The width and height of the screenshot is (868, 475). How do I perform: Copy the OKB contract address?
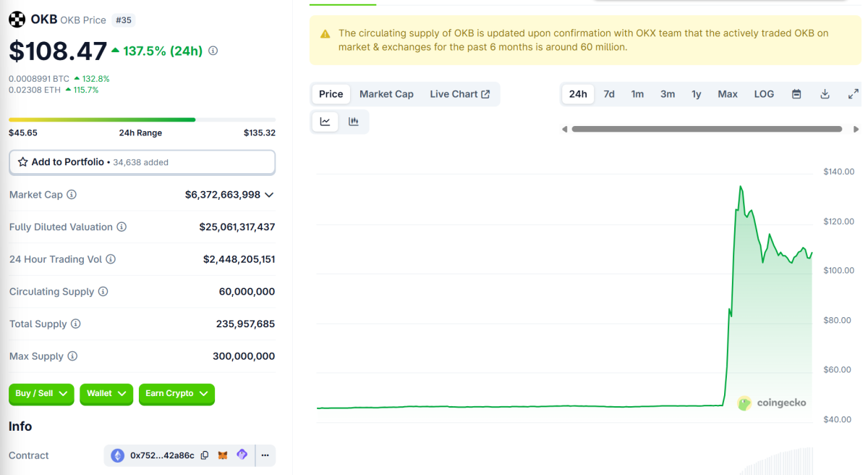click(x=205, y=455)
